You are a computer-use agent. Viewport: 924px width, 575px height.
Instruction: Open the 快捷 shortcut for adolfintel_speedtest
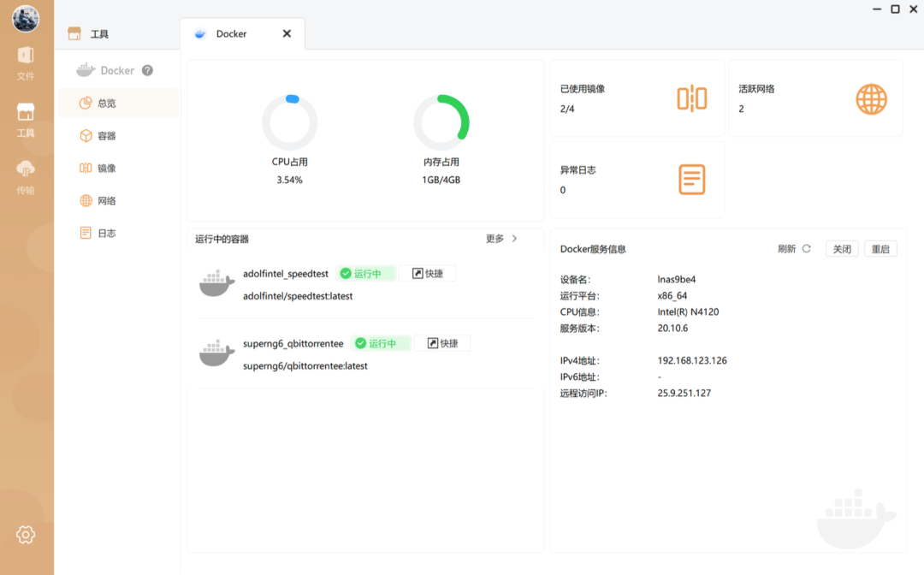[428, 273]
